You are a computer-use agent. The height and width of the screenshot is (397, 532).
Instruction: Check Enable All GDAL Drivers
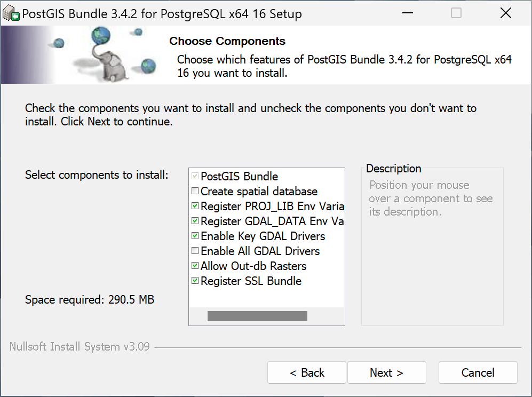click(195, 251)
